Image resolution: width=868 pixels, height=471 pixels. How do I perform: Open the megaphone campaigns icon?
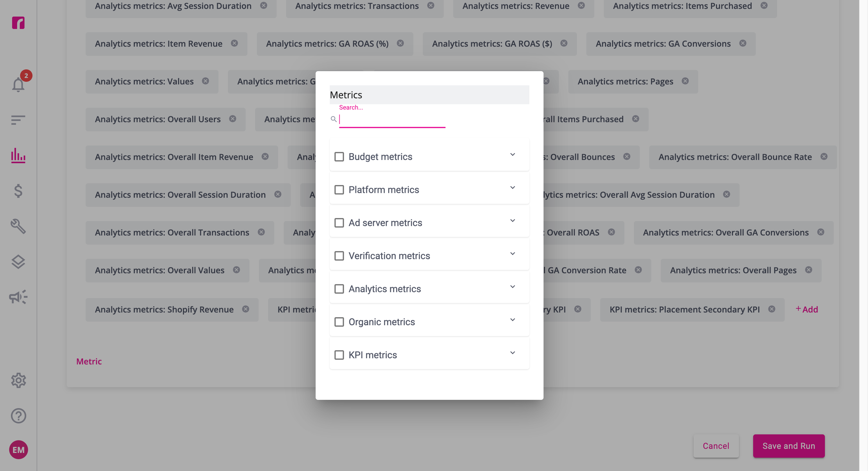(x=18, y=297)
